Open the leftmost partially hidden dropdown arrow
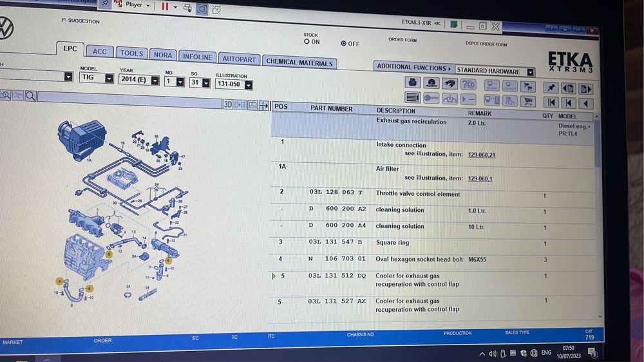The image size is (644, 362). [x=68, y=77]
